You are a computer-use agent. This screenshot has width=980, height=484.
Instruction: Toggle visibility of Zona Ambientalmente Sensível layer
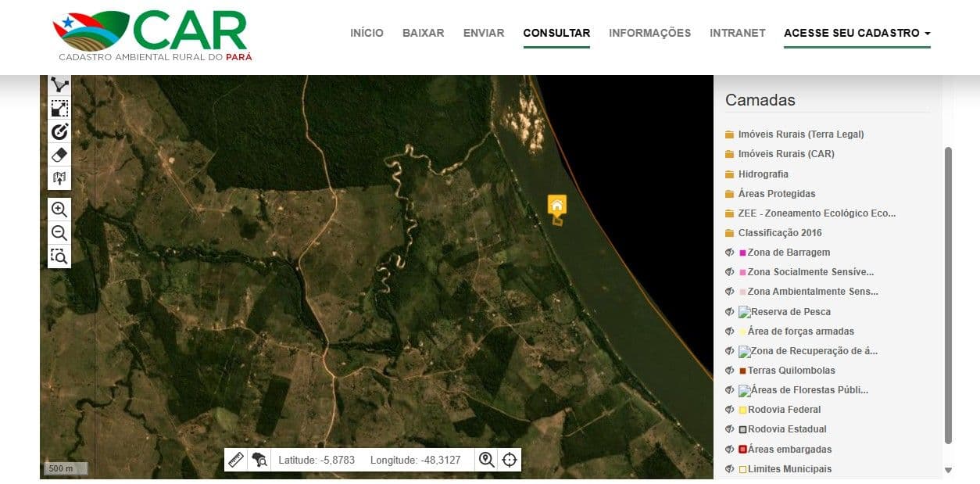(729, 292)
